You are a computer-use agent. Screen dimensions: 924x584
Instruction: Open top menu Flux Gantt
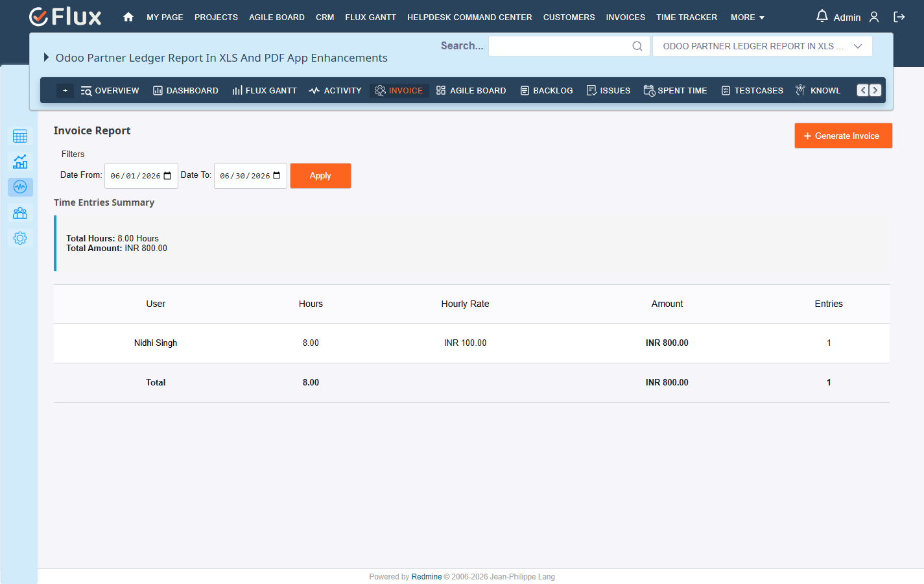370,18
